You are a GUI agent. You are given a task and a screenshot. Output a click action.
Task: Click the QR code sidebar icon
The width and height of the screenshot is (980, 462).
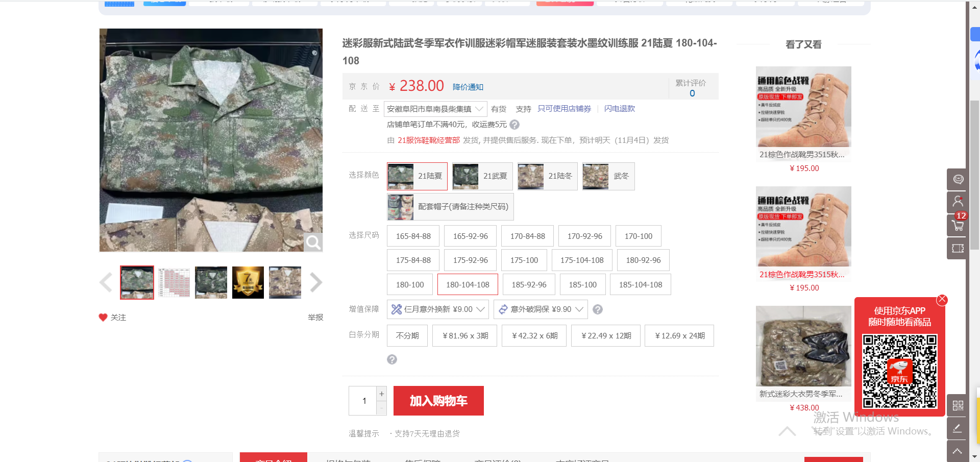958,406
